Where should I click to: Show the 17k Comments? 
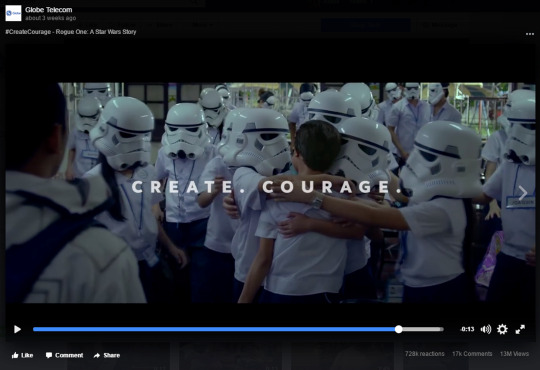click(472, 354)
